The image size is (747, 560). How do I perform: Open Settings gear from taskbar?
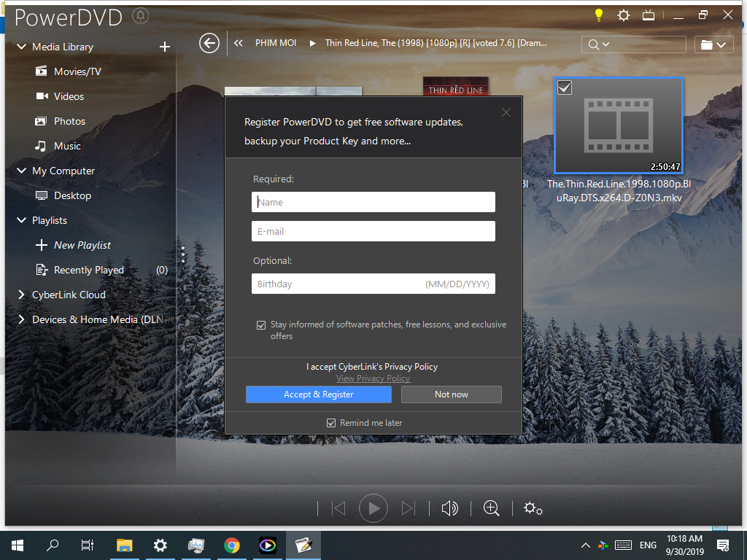click(160, 545)
